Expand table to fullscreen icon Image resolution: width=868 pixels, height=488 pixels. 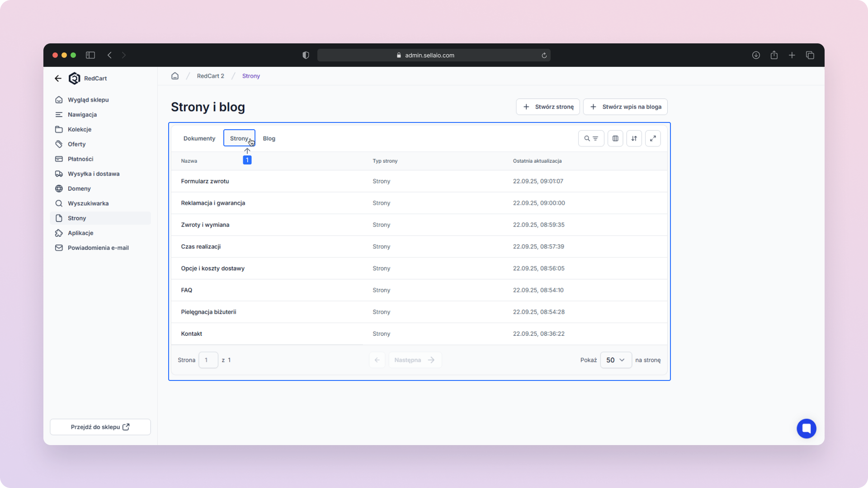[x=653, y=138]
